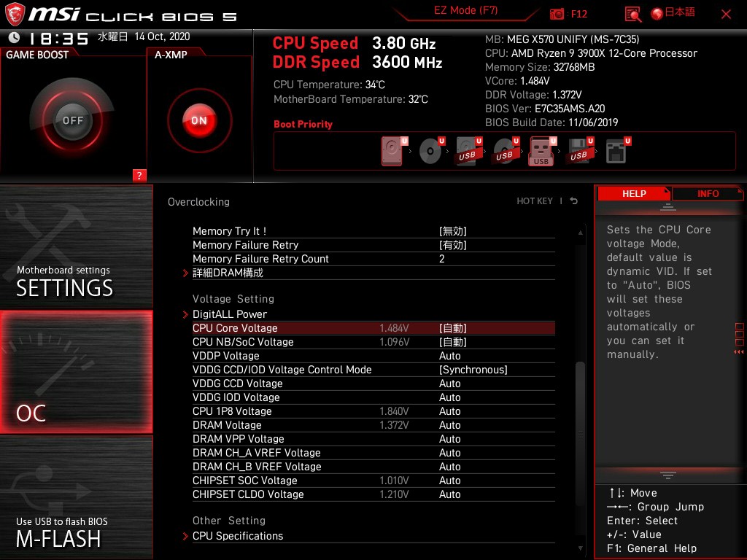Screen dimensions: 747x560
Task: Toggle the GAME BOOST knob
Action: [x=72, y=120]
